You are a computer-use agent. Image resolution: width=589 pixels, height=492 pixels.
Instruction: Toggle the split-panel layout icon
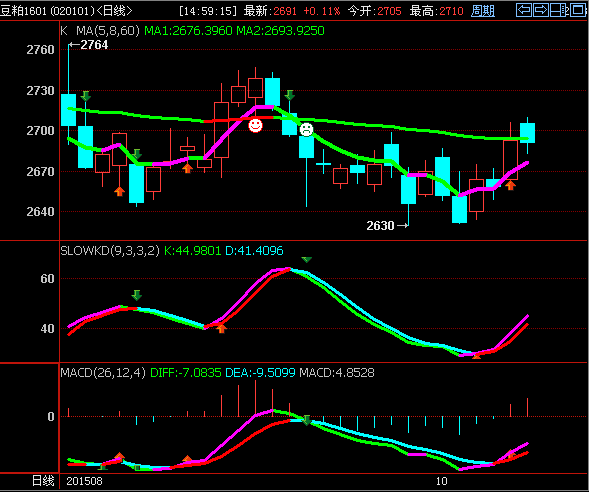point(559,10)
